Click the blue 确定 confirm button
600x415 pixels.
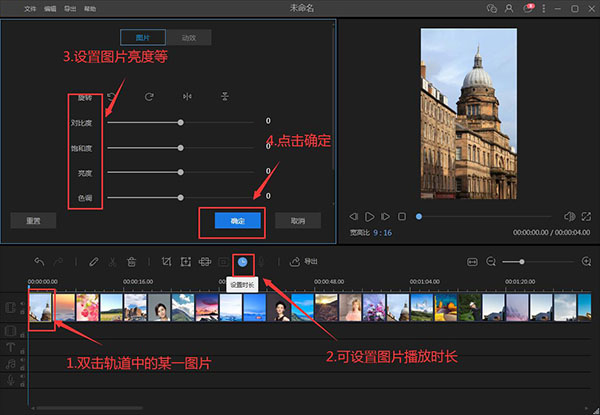pyautogui.click(x=238, y=221)
